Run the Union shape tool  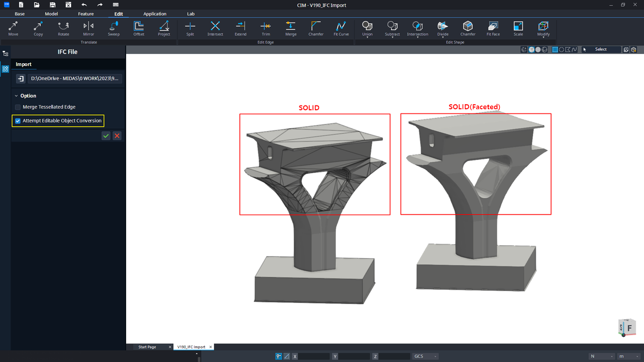tap(367, 29)
